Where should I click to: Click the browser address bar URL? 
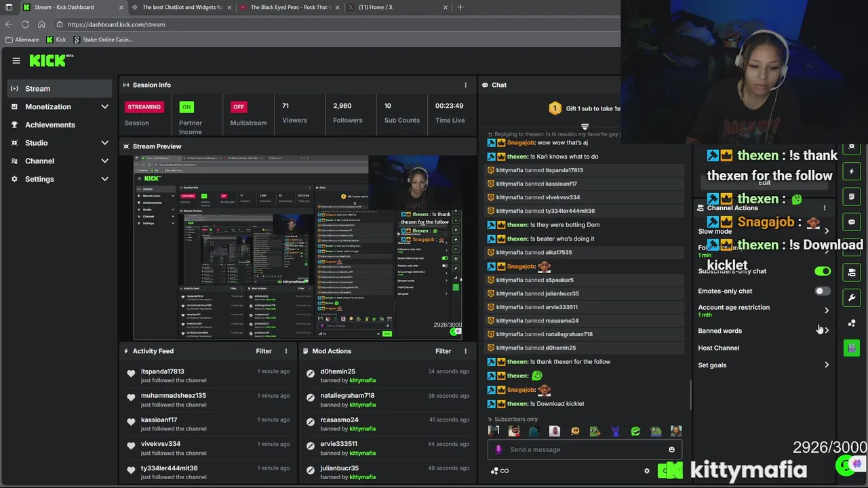click(x=116, y=24)
